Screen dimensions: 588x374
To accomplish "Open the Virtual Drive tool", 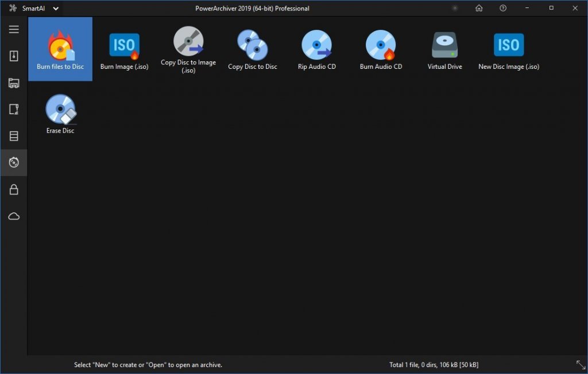I will (445, 49).
